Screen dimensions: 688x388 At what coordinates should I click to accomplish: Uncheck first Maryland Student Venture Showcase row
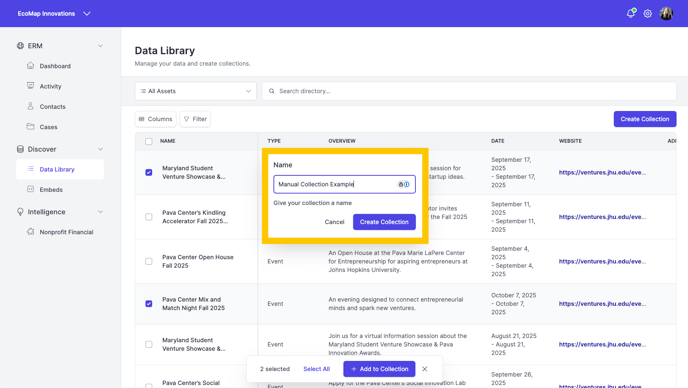click(x=149, y=172)
